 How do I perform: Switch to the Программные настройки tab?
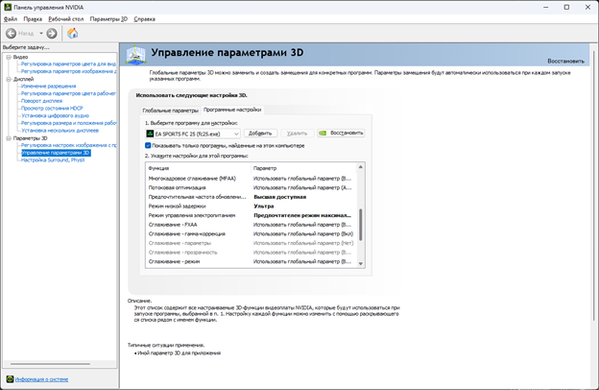coord(232,110)
